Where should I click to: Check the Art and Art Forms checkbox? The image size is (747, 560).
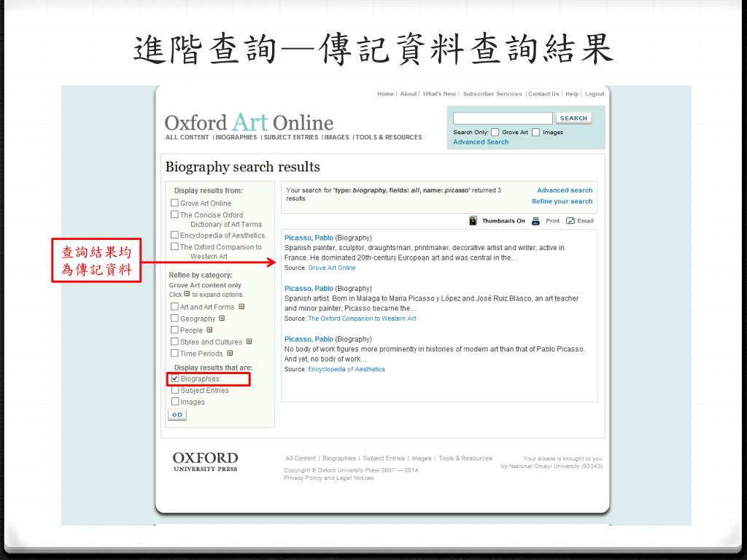tap(175, 307)
